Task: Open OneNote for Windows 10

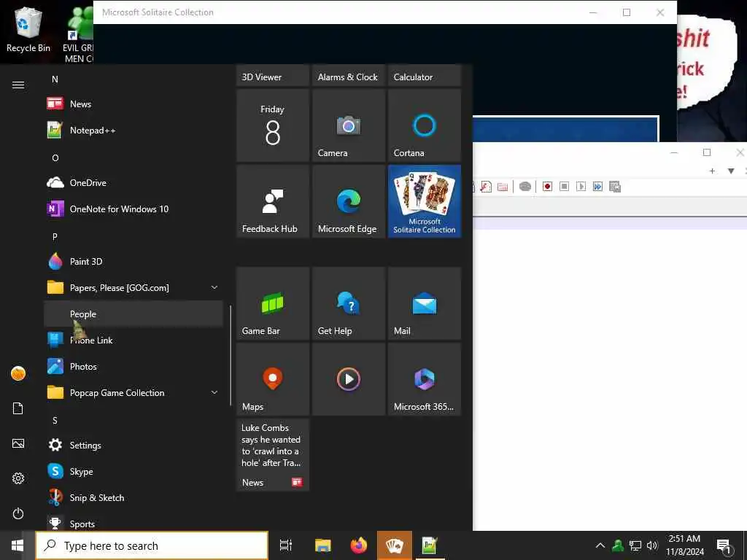Action: [133, 209]
